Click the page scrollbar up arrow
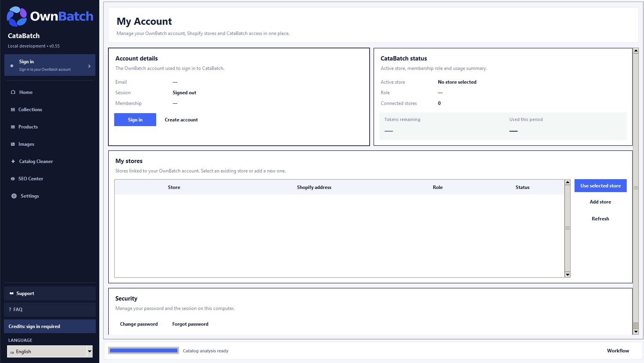The image size is (644, 363). pos(636,51)
